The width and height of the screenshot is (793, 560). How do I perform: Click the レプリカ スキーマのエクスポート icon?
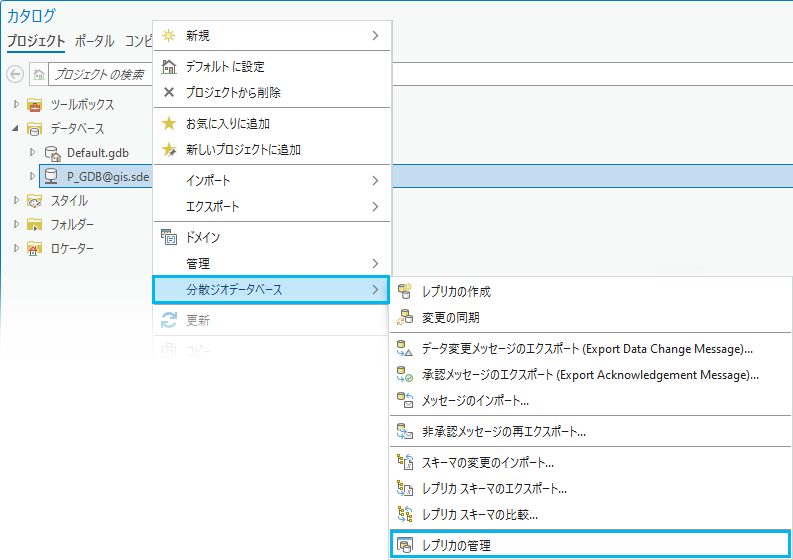point(405,488)
